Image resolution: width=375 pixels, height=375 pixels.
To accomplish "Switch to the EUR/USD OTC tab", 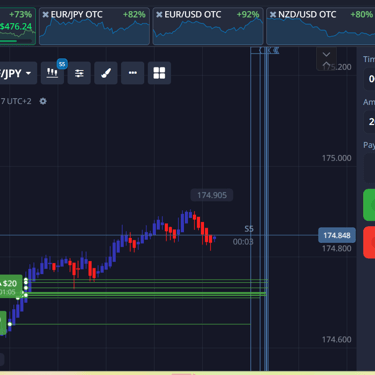I will click(x=208, y=26).
